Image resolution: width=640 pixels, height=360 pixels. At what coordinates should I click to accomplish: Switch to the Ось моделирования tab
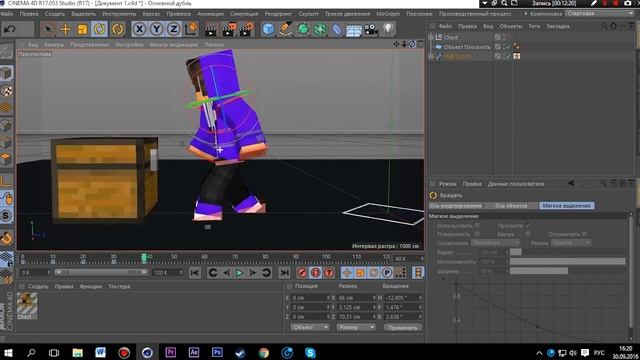point(456,206)
